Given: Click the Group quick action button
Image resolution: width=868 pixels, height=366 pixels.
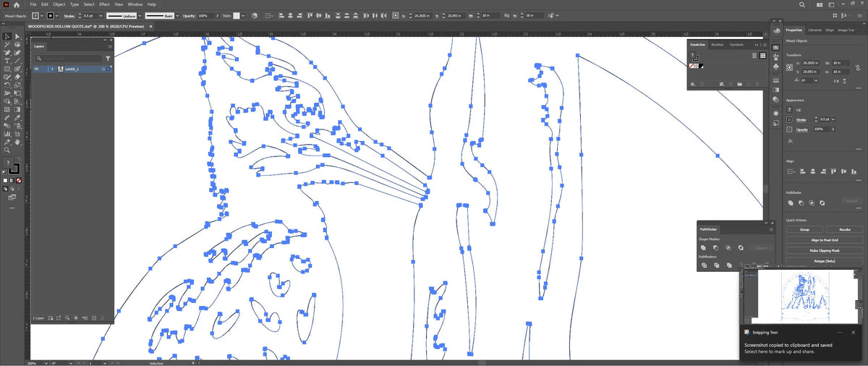Looking at the screenshot, I should 804,229.
